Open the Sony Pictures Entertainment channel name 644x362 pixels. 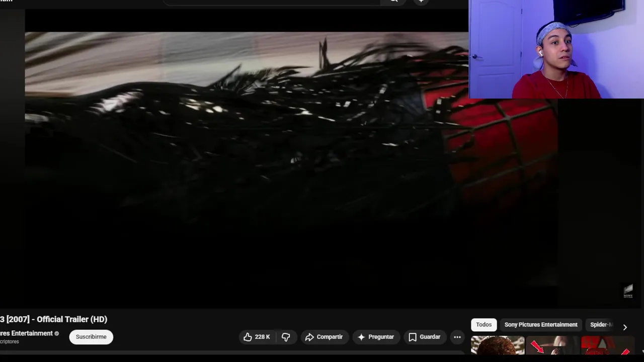click(26, 333)
